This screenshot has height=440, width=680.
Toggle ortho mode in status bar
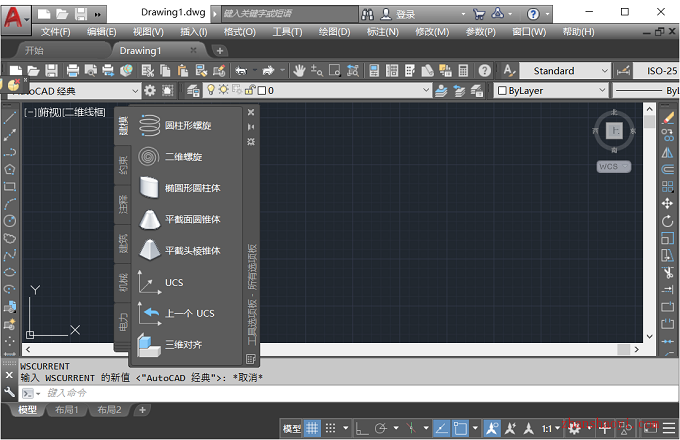(362, 429)
